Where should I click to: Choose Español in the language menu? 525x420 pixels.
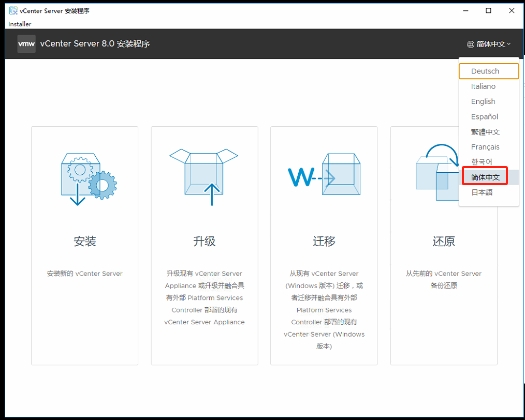coord(489,117)
